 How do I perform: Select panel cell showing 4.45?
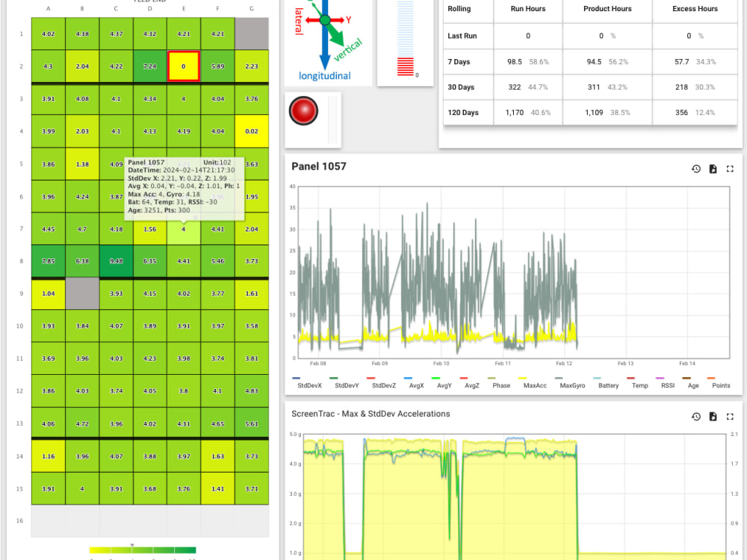click(x=48, y=228)
